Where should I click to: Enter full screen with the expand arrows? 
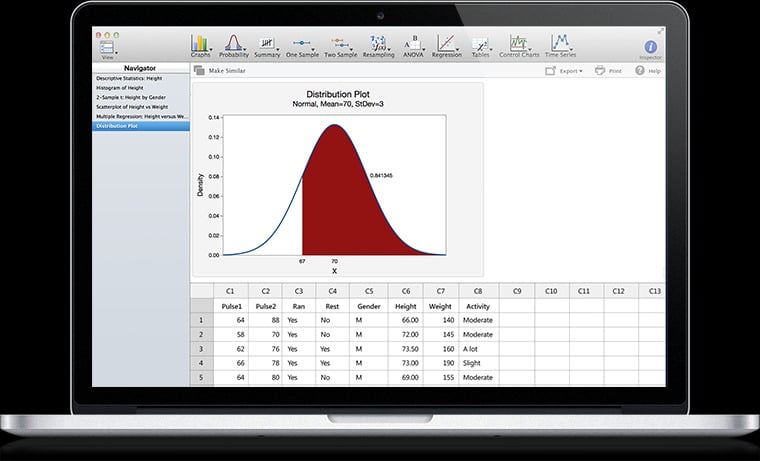click(x=660, y=32)
